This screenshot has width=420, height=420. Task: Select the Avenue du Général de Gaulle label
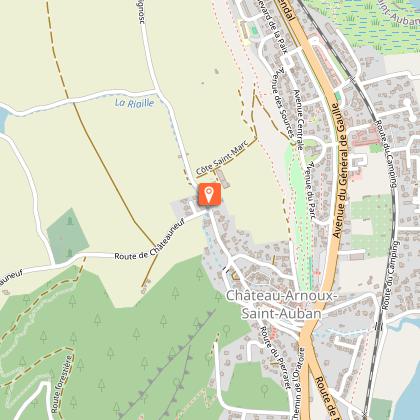tap(340, 170)
